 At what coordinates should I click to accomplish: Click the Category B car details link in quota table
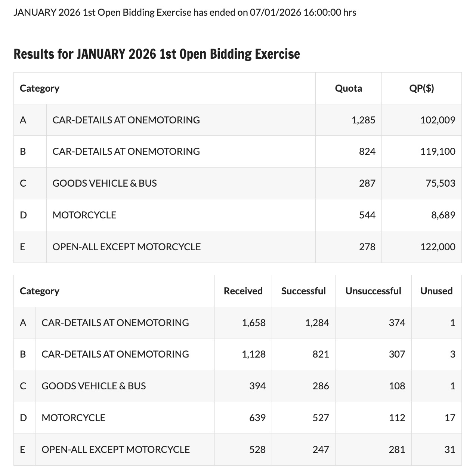(x=126, y=151)
